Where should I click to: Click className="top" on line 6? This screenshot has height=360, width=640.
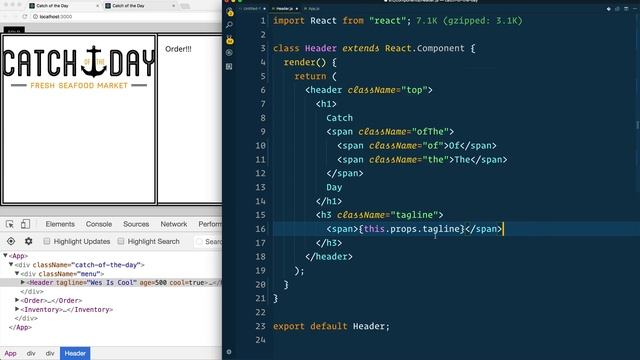[387, 90]
